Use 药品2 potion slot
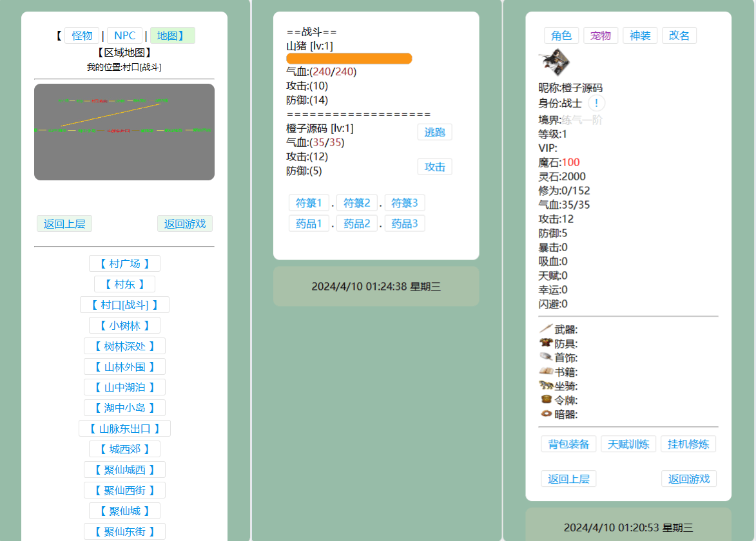The image size is (756, 541). (x=356, y=224)
